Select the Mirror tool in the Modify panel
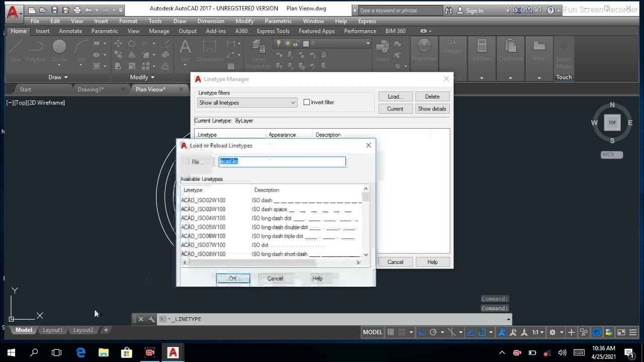644x362 pixels. click(131, 55)
